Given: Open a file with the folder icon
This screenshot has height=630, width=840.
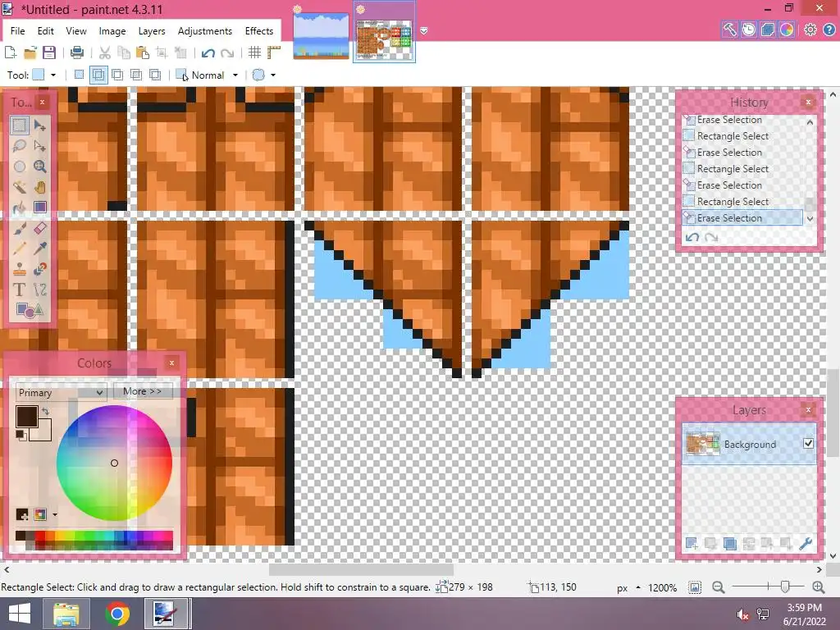Looking at the screenshot, I should [x=30, y=52].
